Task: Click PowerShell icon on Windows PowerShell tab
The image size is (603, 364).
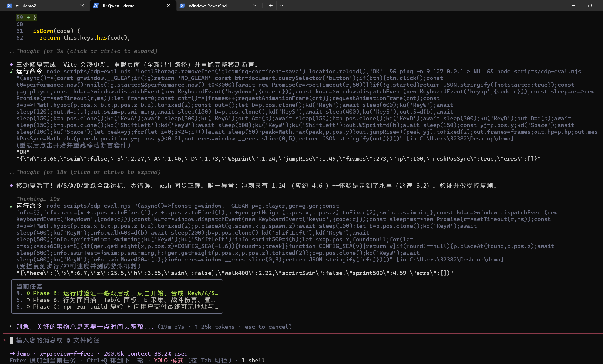Action: point(182,6)
